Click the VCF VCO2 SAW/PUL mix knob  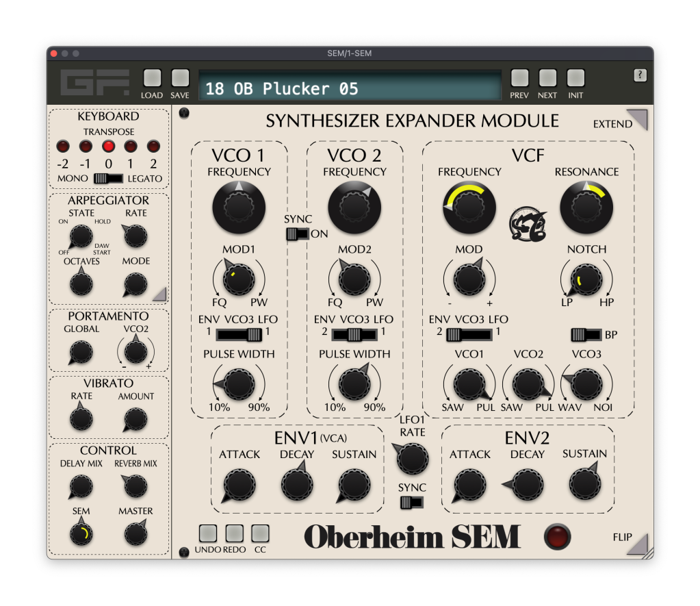[528, 384]
